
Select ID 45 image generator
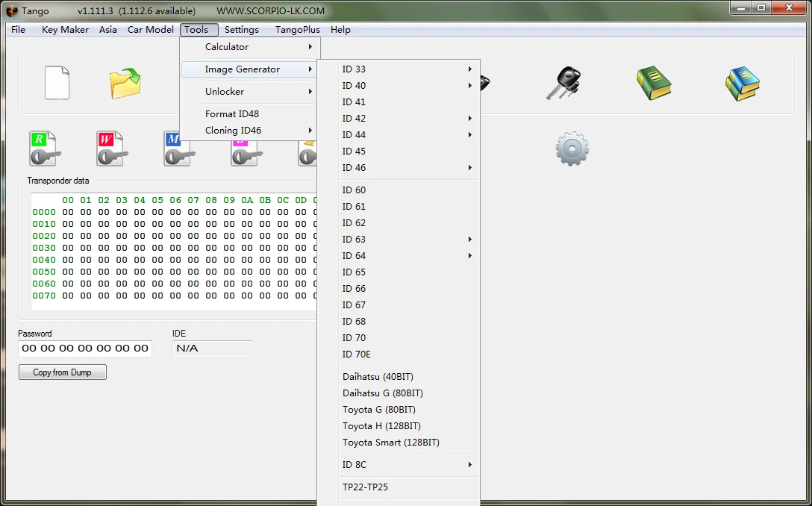coord(399,152)
